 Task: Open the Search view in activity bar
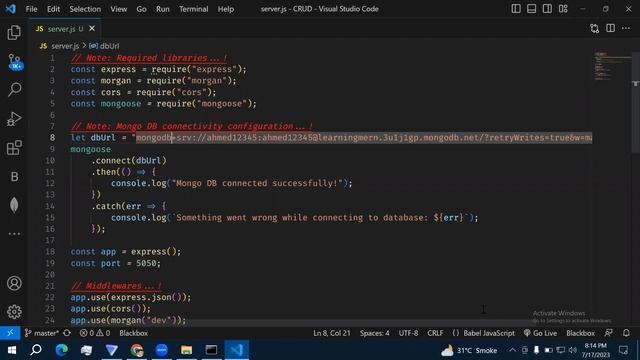click(x=14, y=90)
